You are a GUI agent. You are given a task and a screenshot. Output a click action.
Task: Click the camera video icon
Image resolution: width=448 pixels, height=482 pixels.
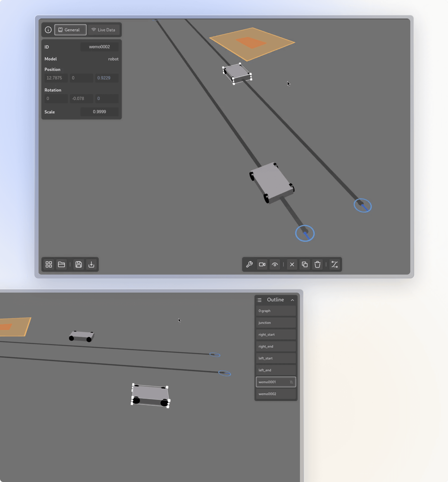[262, 264]
